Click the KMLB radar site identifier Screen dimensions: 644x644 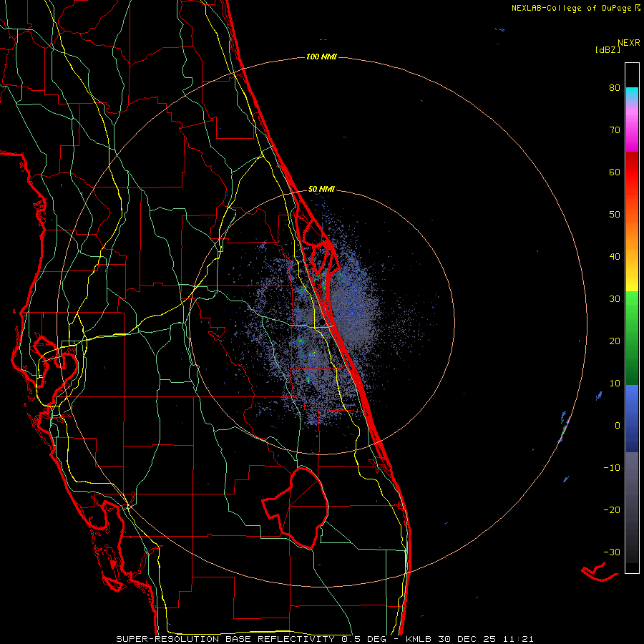pos(419,639)
